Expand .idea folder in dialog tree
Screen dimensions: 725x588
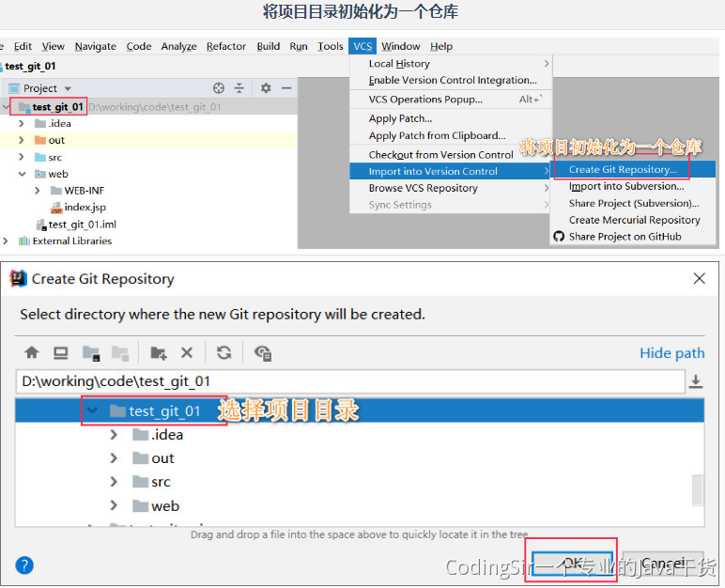tap(114, 435)
